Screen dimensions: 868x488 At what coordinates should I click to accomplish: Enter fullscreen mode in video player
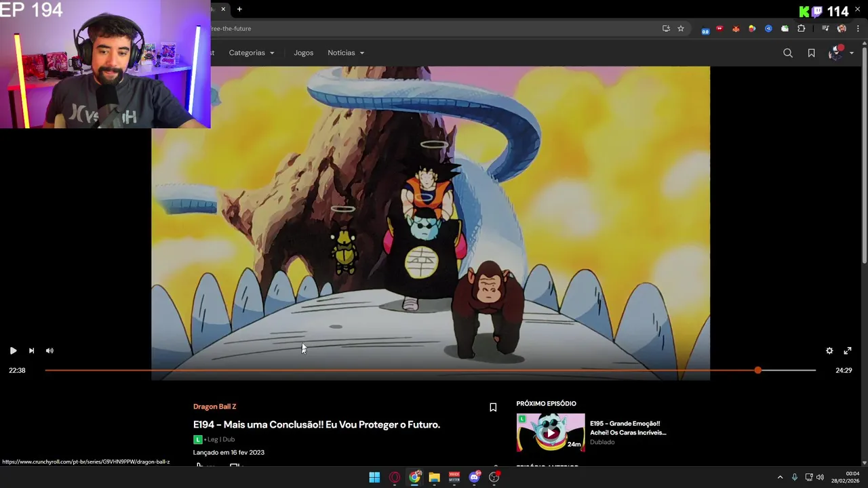848,350
